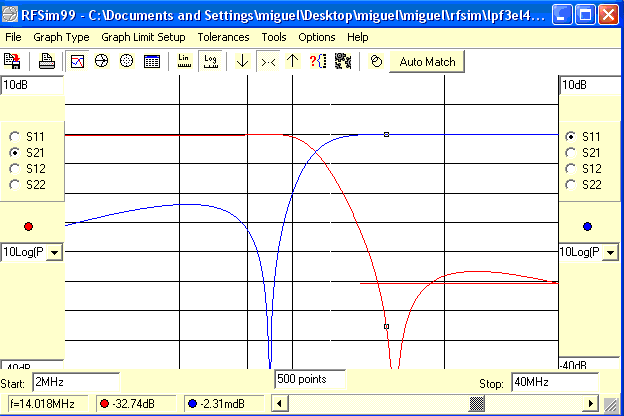Set linear frequency scale with Lin icon

183,61
